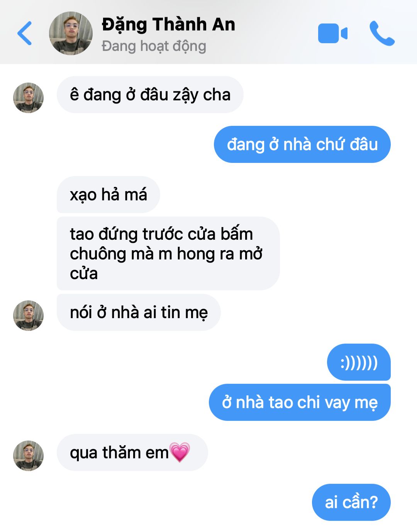Start a video call with Đặng Thành An
The width and height of the screenshot is (417, 532).
(x=332, y=33)
